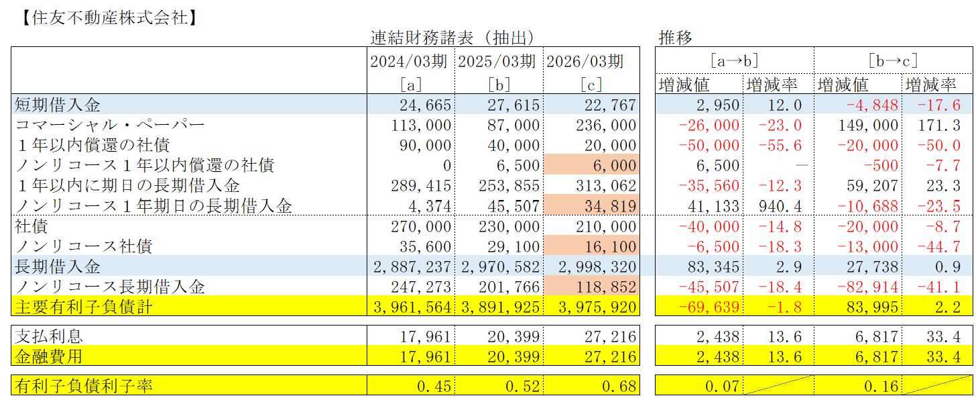
Task: Select the 連結財務諸表(抽出) heading
Action: pos(452,38)
